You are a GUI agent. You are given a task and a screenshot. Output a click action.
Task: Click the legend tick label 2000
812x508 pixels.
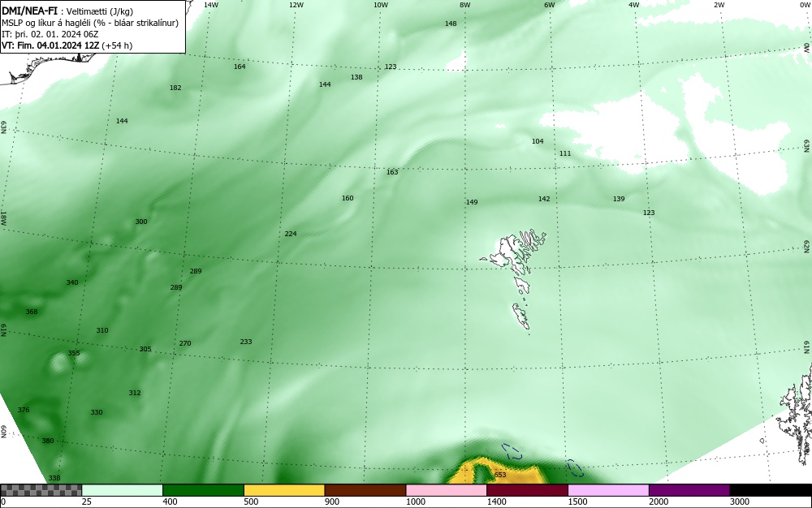coord(659,502)
